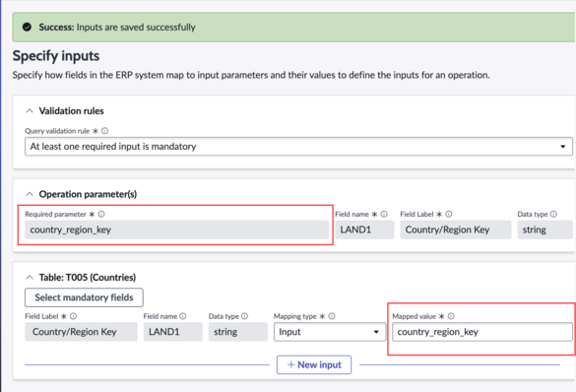Click info icon beside T005 table Field Label
The height and width of the screenshot is (392, 576).
click(x=73, y=316)
